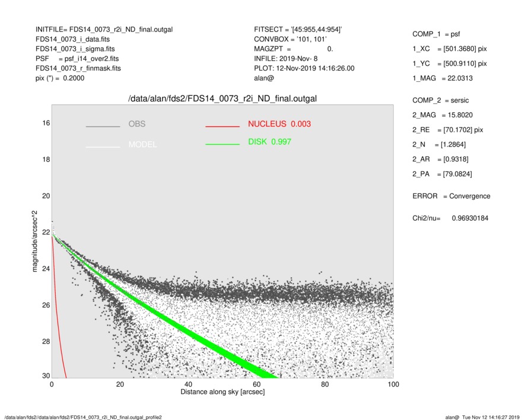This screenshot has height=420, width=525.
Task: Click the COMP_2 = sersic label
Action: pos(441,100)
